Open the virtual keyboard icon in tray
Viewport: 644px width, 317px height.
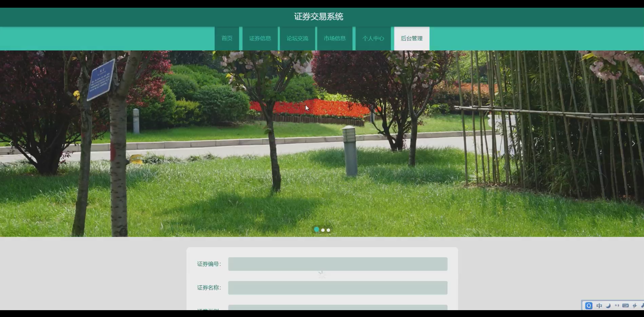point(625,305)
